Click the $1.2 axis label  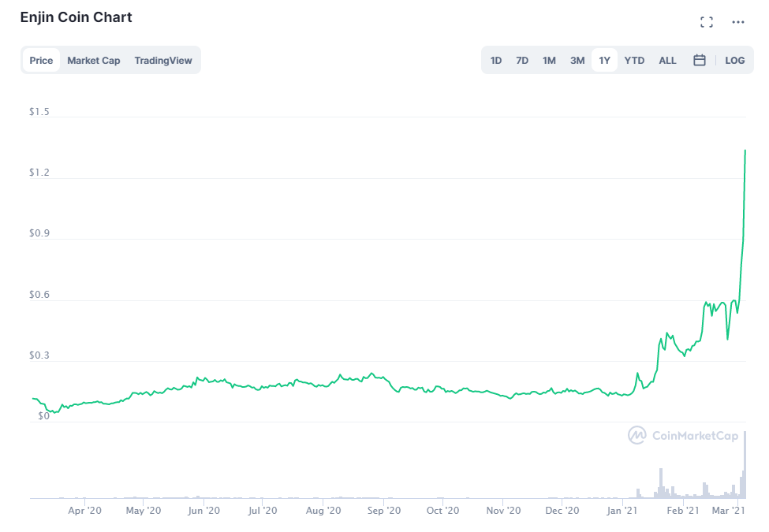(x=39, y=173)
